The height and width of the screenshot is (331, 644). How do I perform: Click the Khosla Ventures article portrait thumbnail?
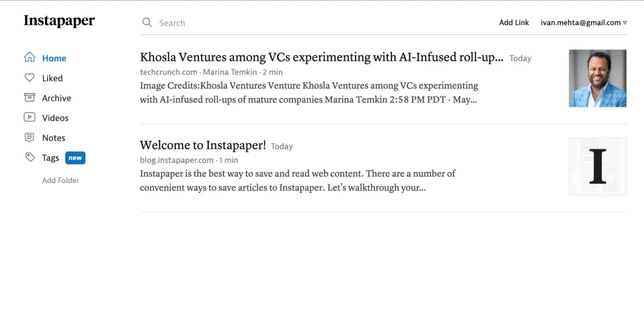[597, 79]
